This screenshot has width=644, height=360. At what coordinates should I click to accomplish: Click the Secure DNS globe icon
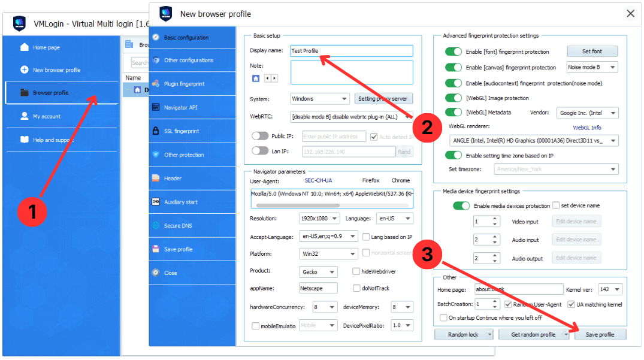coord(156,225)
